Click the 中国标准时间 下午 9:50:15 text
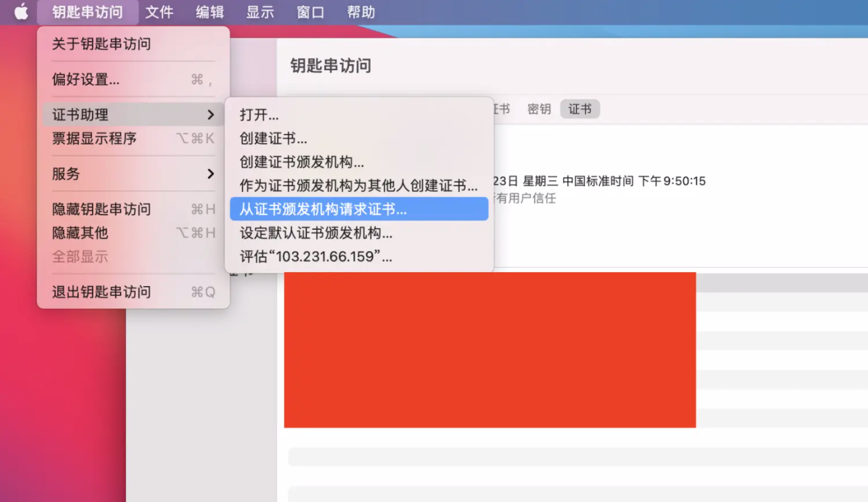 (634, 181)
